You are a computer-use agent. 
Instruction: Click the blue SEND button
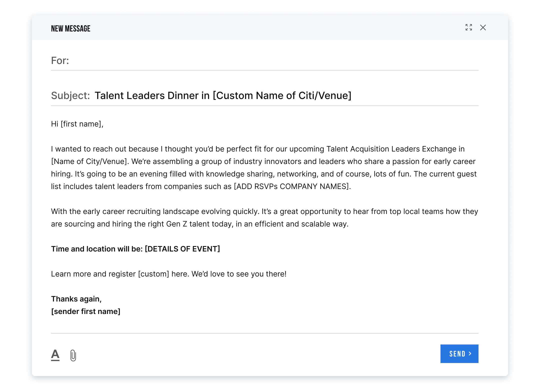(x=459, y=353)
